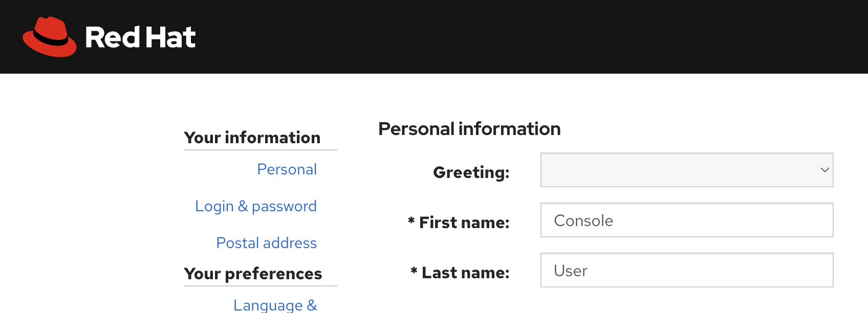Click divider line under Your information
The width and height of the screenshot is (868, 313).
(260, 150)
